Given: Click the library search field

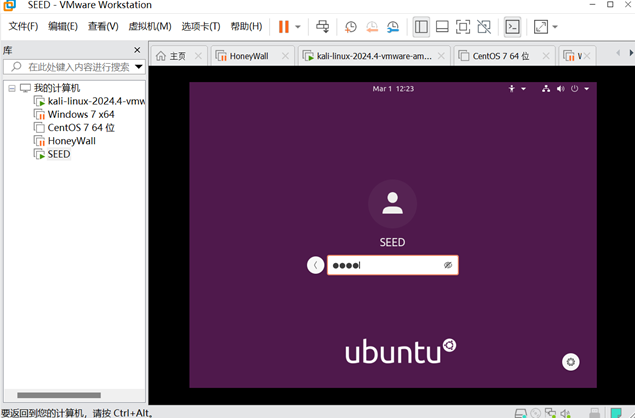Looking at the screenshot, I should (73, 67).
